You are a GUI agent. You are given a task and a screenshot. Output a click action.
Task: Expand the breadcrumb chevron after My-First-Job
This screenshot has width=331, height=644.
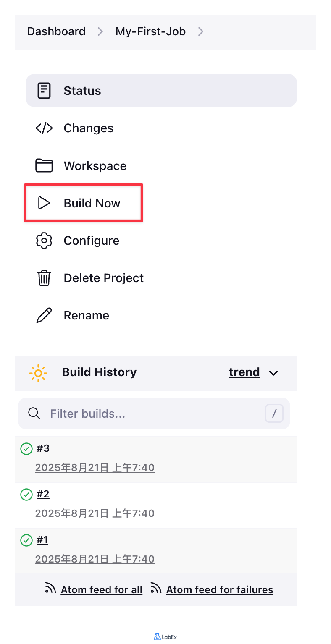201,31
